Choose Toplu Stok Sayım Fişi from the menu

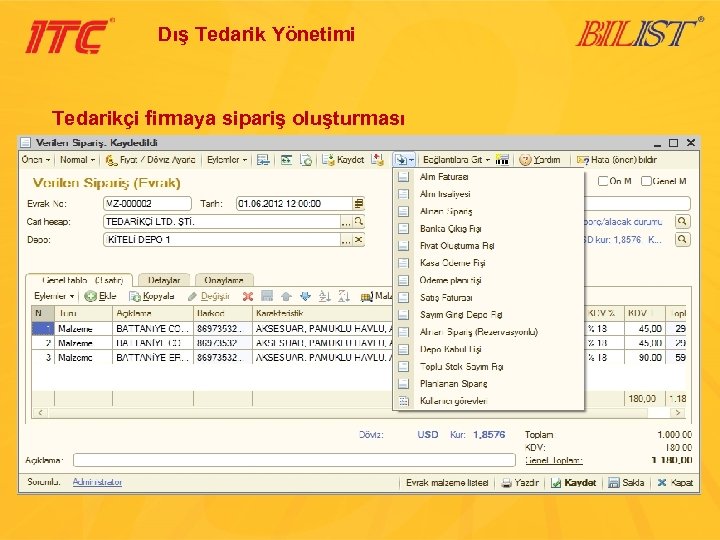[x=489, y=366]
